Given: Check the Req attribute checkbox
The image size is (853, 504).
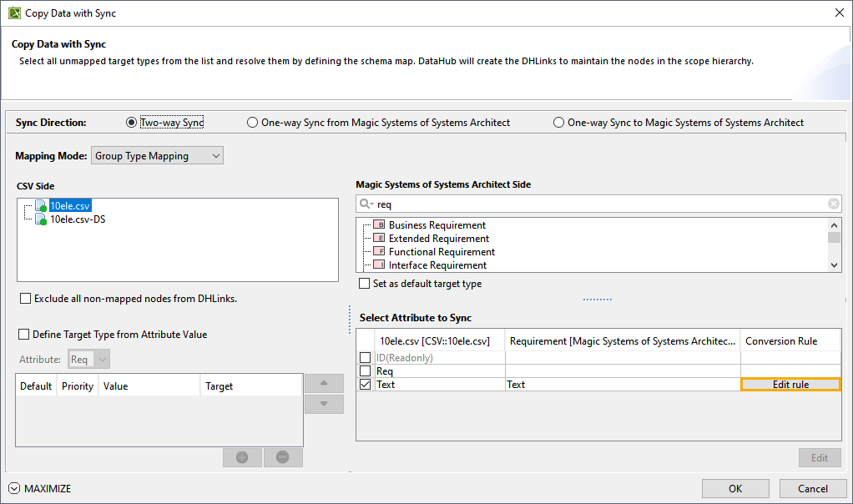Looking at the screenshot, I should [x=365, y=371].
